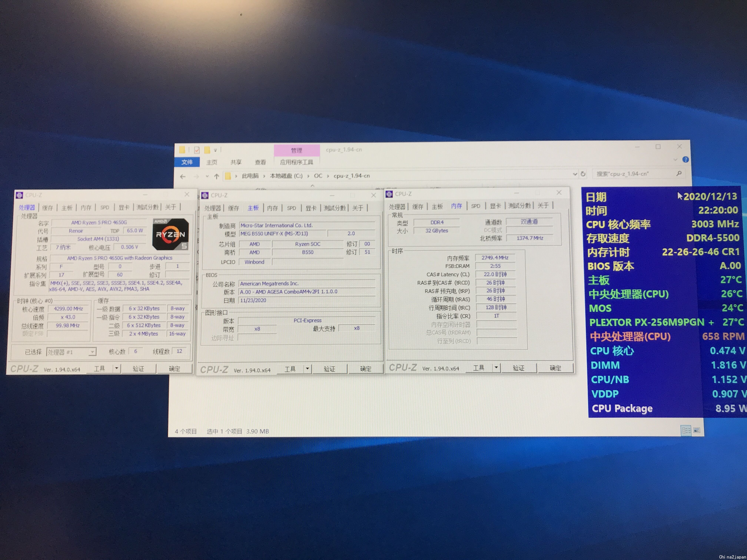Click 工具 button in the right CPU-Z window

tap(479, 368)
